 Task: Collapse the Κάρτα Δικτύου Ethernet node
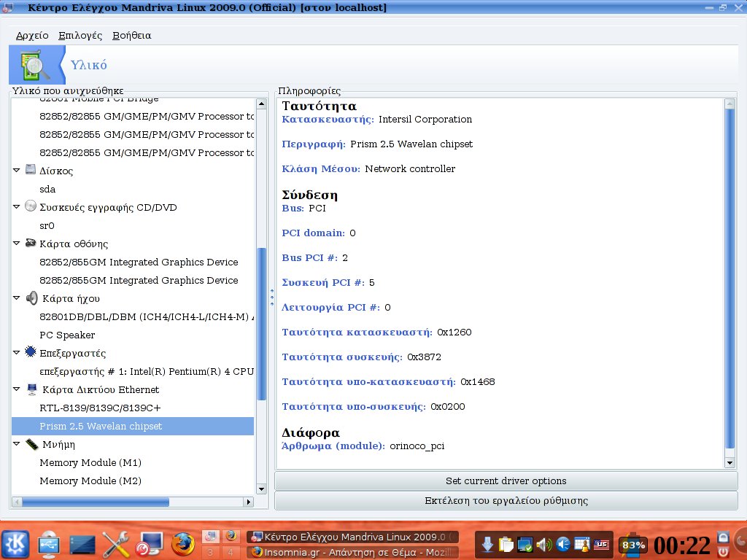16,389
